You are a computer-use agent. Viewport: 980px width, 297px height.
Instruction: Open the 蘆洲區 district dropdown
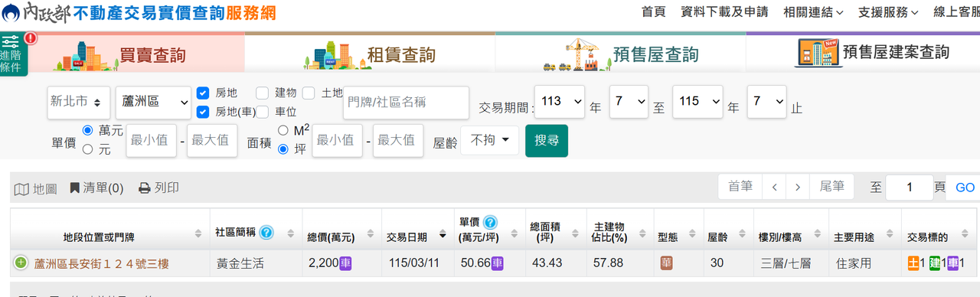pos(154,102)
